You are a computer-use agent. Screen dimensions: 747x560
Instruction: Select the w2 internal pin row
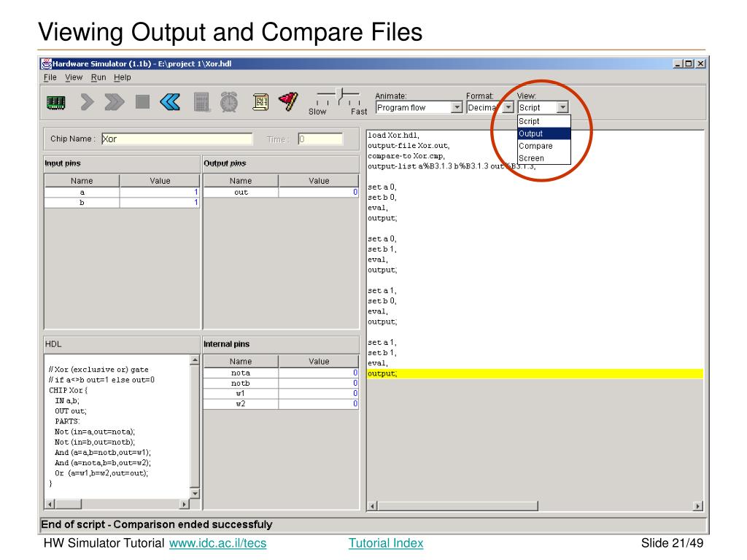(281, 404)
